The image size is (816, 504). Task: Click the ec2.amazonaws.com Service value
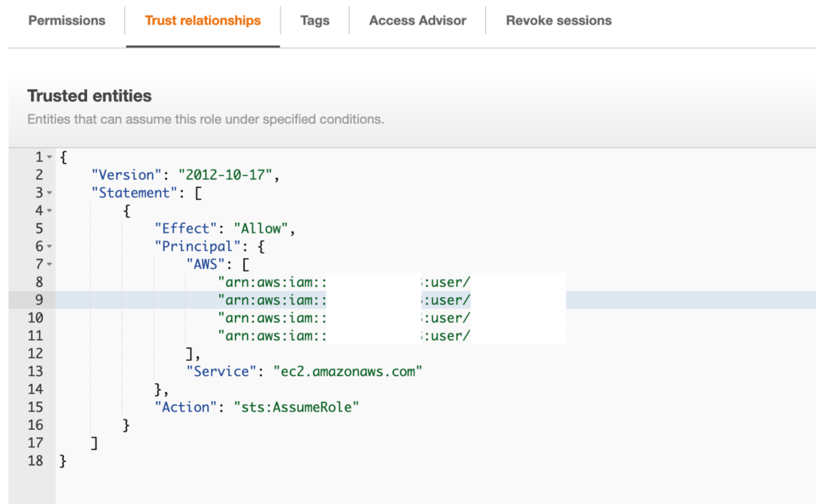point(348,371)
